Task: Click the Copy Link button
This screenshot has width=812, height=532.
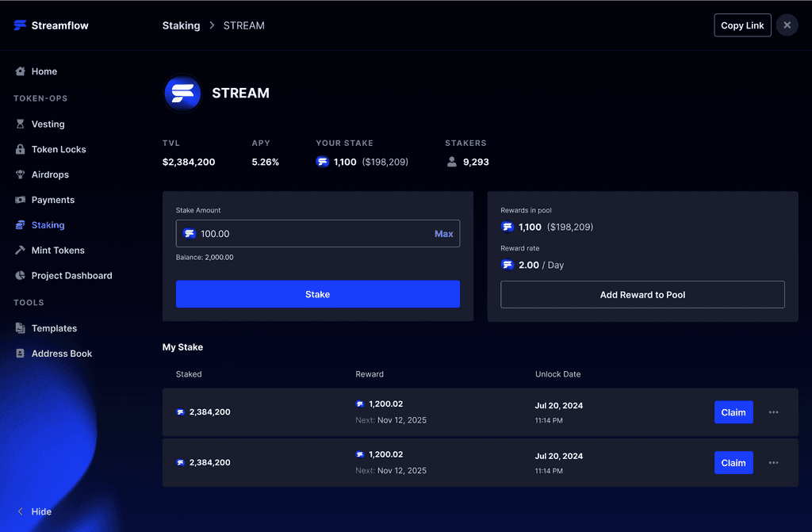Action: pyautogui.click(x=742, y=25)
